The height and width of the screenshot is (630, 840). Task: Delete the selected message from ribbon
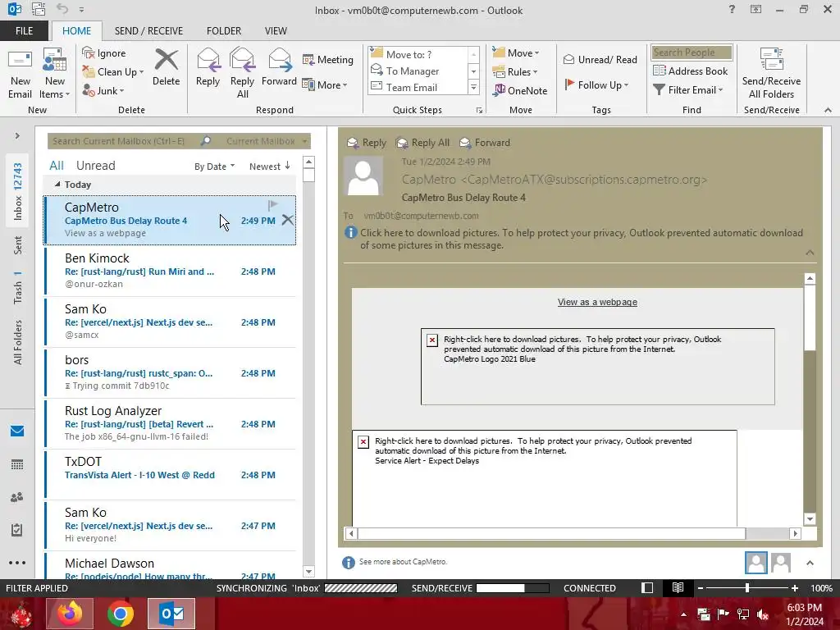[x=166, y=67]
